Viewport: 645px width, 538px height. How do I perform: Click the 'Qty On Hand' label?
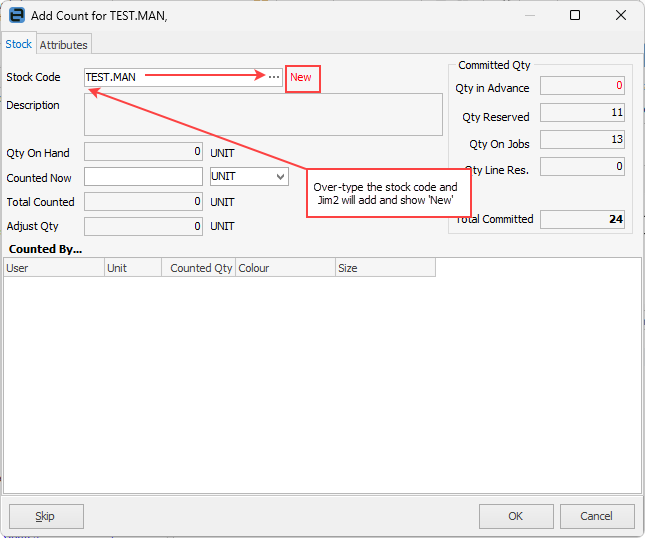coord(38,153)
